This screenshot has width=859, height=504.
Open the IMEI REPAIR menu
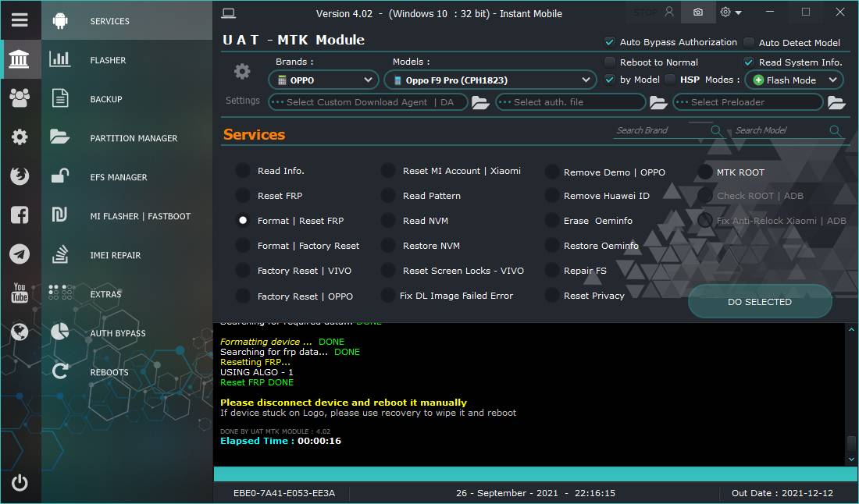click(127, 255)
